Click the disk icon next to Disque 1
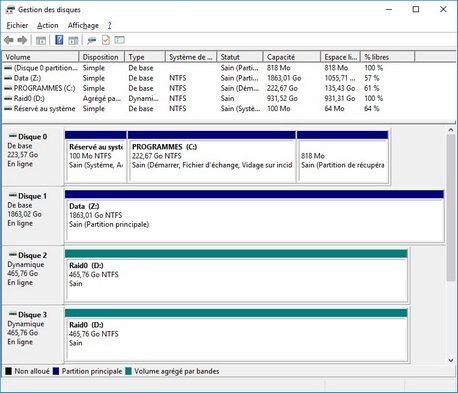The height and width of the screenshot is (393, 458). pyautogui.click(x=13, y=195)
